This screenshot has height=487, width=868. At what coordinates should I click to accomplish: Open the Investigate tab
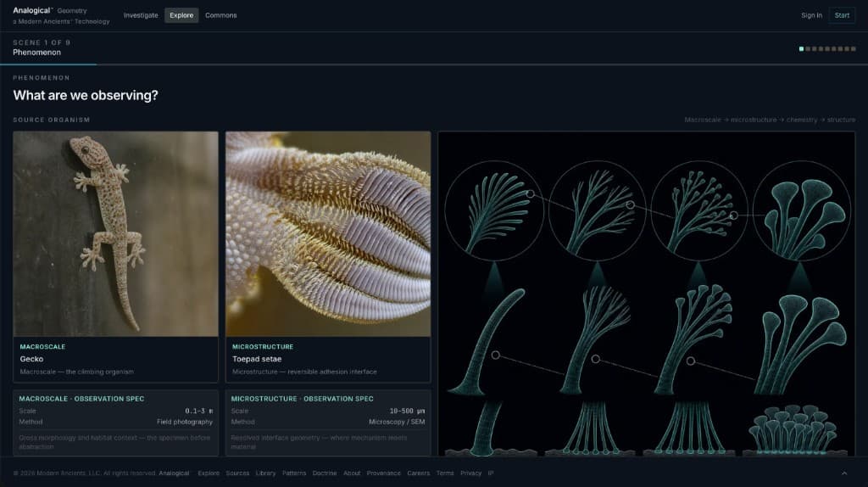(141, 15)
